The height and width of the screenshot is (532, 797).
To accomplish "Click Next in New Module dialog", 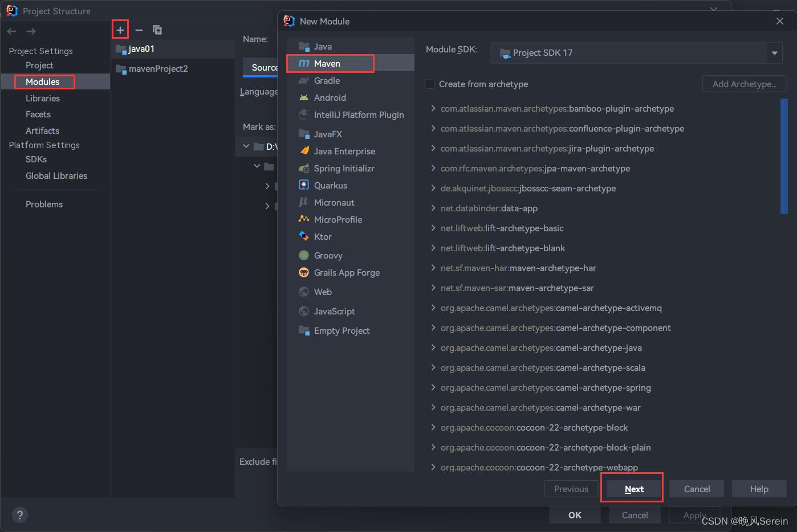I will [634, 489].
